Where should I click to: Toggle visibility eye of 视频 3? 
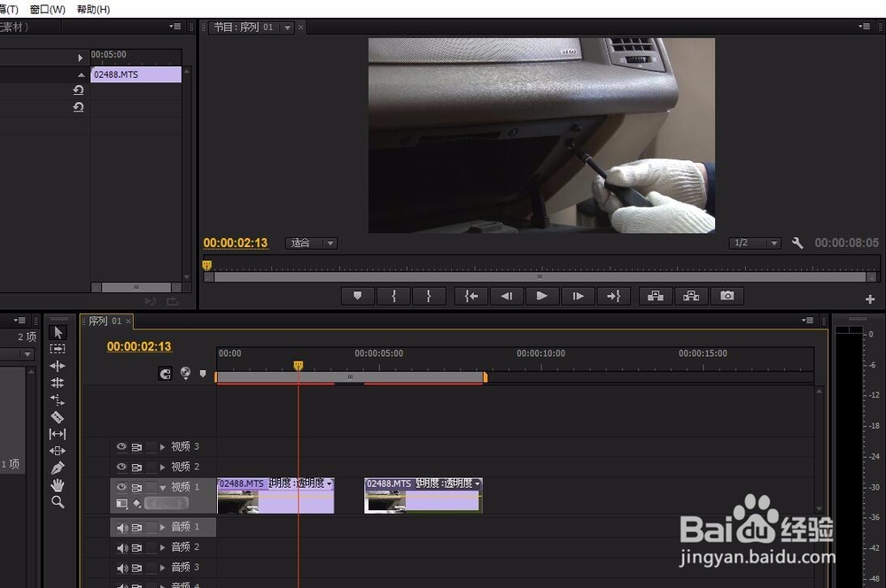121,446
